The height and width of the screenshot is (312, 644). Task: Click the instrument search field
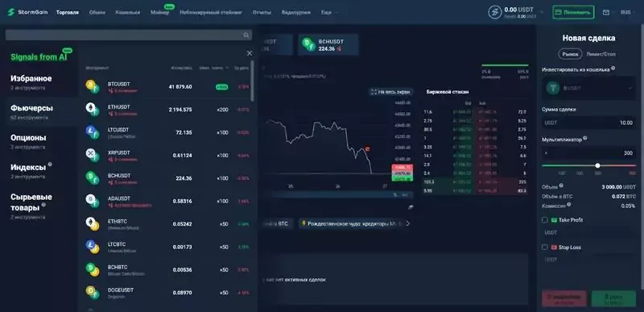click(129, 35)
